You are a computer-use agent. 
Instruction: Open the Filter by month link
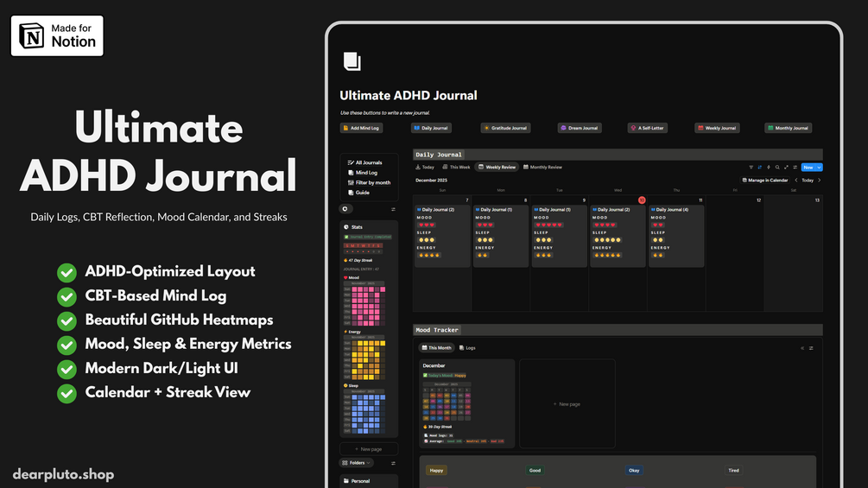pyautogui.click(x=370, y=182)
